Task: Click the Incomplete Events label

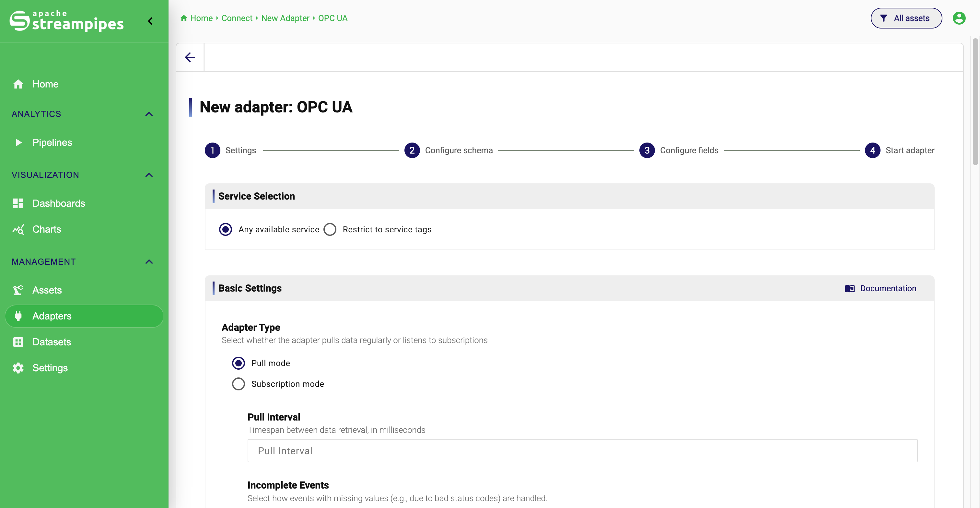Action: point(288,485)
